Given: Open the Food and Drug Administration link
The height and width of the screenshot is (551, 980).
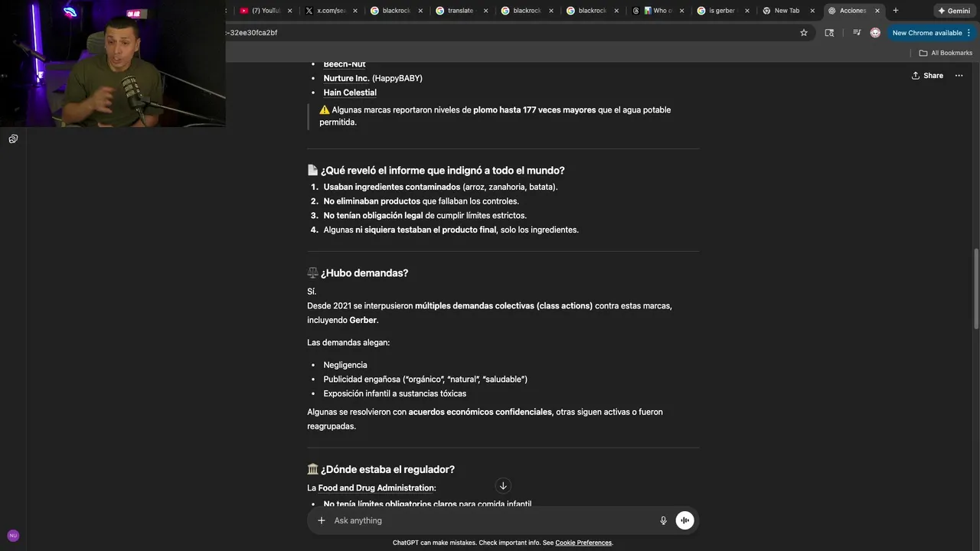Looking at the screenshot, I should coord(377,488).
